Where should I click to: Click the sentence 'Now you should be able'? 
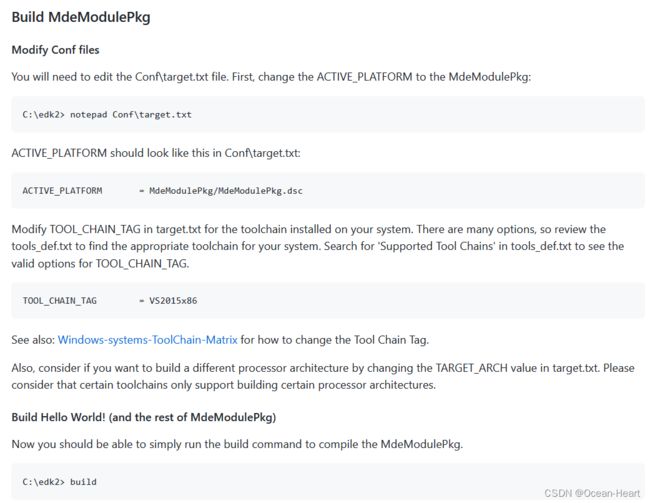click(237, 445)
